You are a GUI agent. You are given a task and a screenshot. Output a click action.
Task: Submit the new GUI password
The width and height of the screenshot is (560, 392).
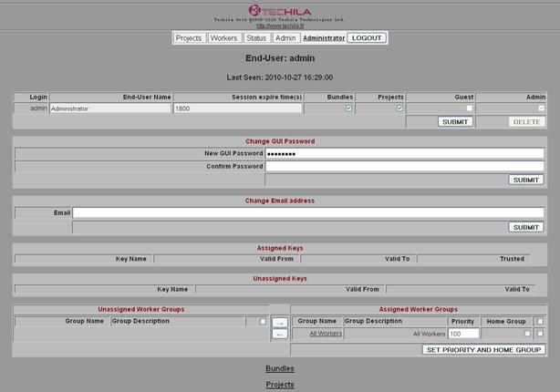click(x=526, y=180)
